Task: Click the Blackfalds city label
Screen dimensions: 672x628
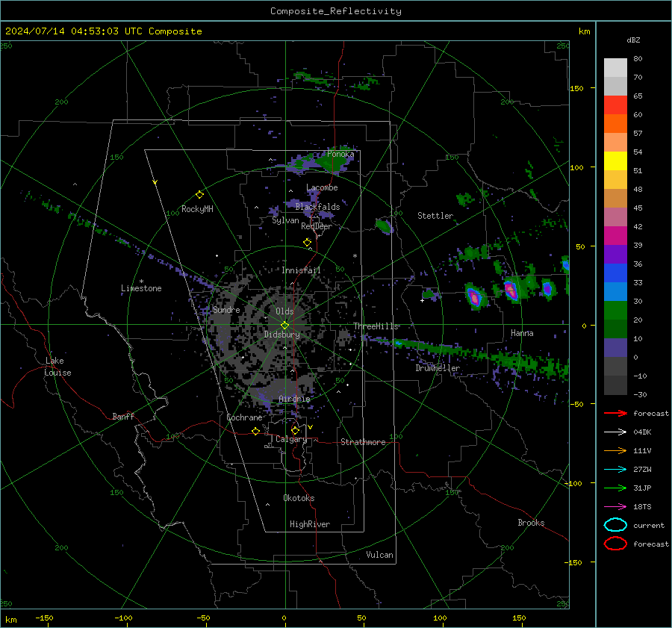Action: point(317,207)
